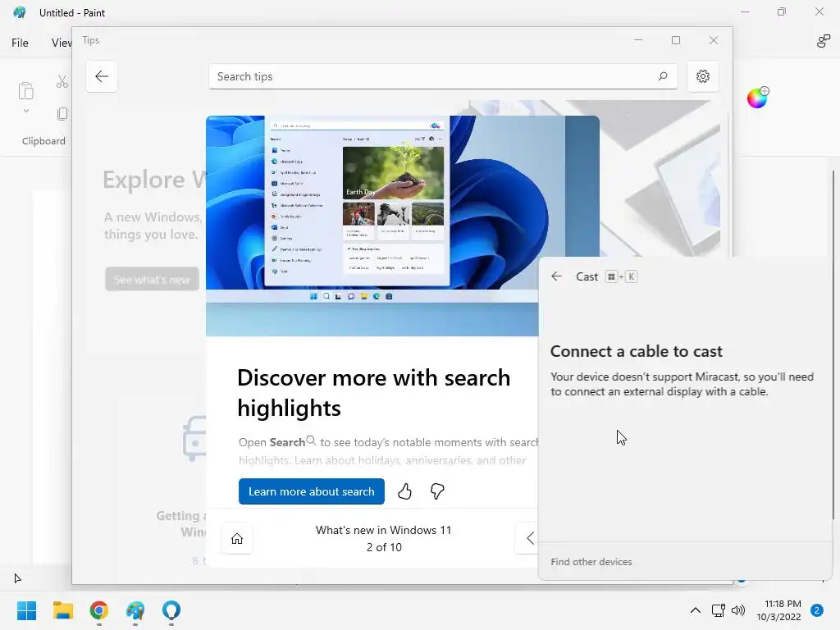Switch to Paint in the taskbar
Viewport: 840px width, 630px height.
pos(135,610)
